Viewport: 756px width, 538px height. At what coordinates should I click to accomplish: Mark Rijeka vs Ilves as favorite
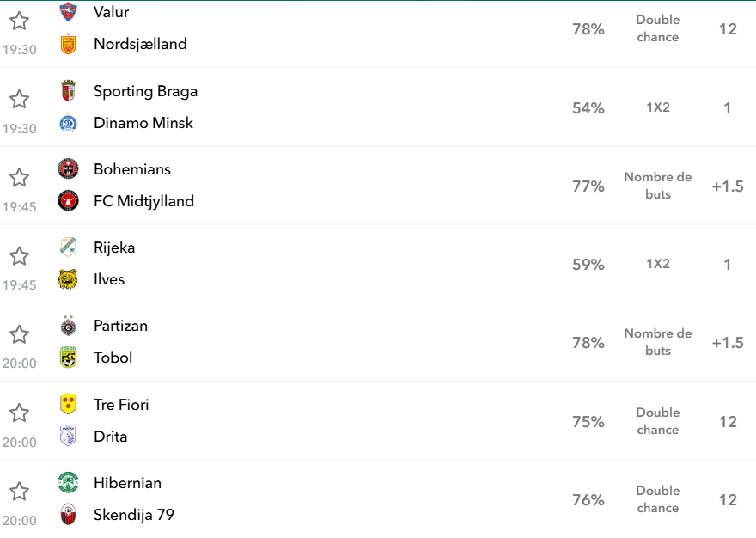pos(19,256)
